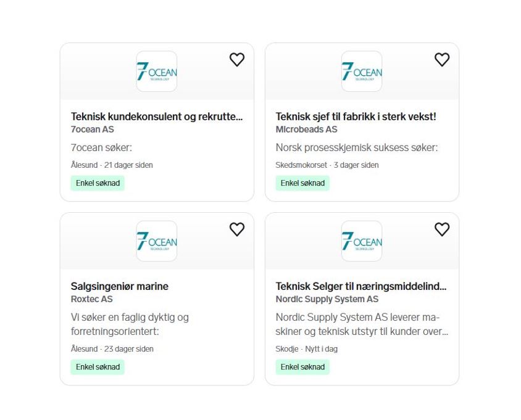Viewport: 521px width, 420px height.
Task: Select the 7ocean AS company name
Action: pos(93,130)
